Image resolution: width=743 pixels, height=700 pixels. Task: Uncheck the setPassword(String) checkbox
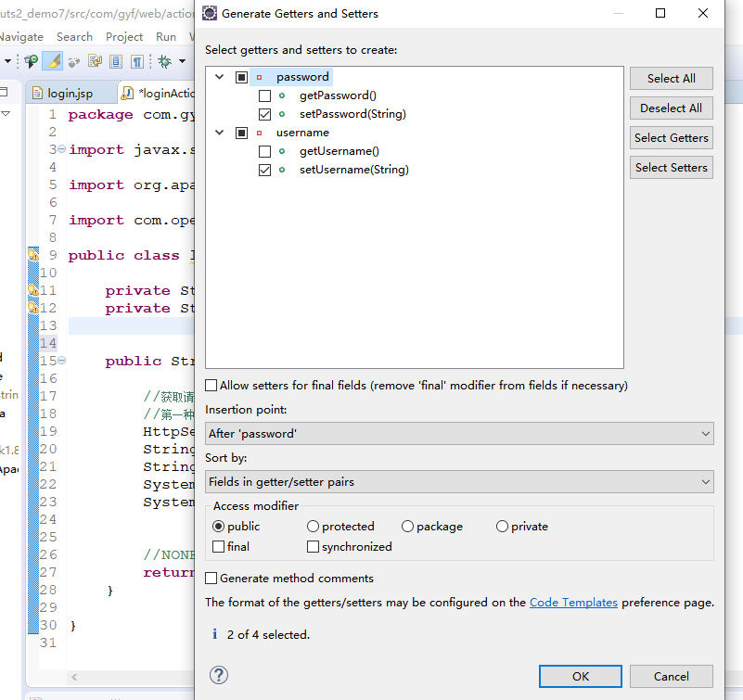(265, 115)
